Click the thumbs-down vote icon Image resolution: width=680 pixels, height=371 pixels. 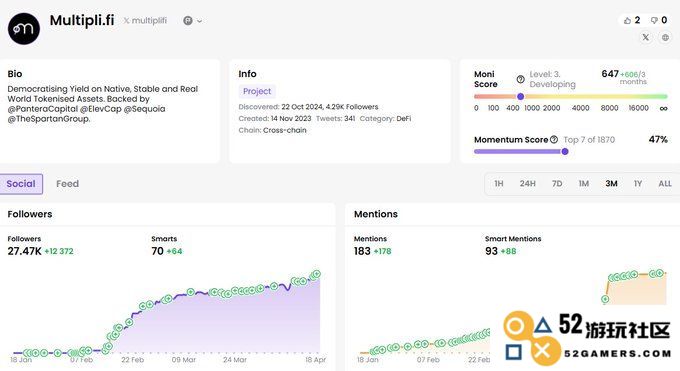[x=654, y=20]
